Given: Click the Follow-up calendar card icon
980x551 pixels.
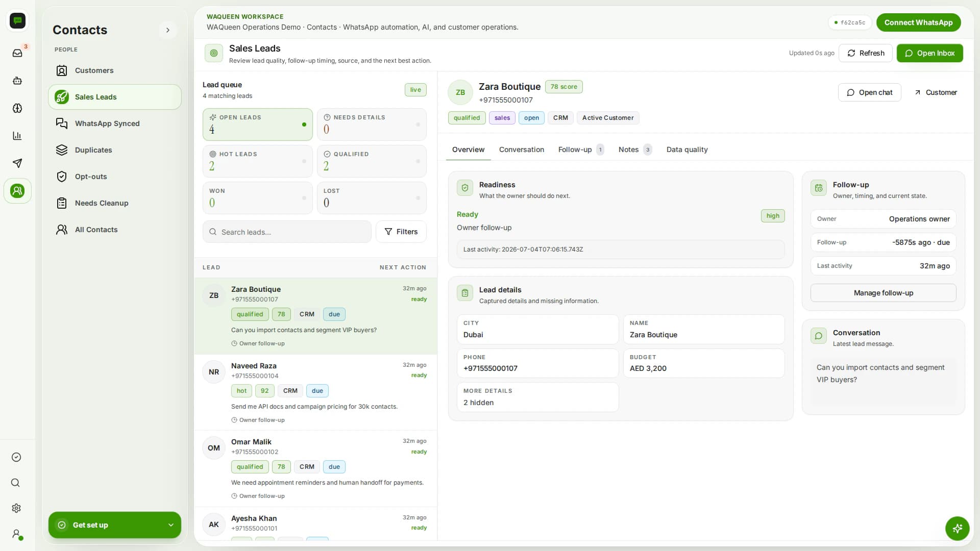Looking at the screenshot, I should pos(819,188).
